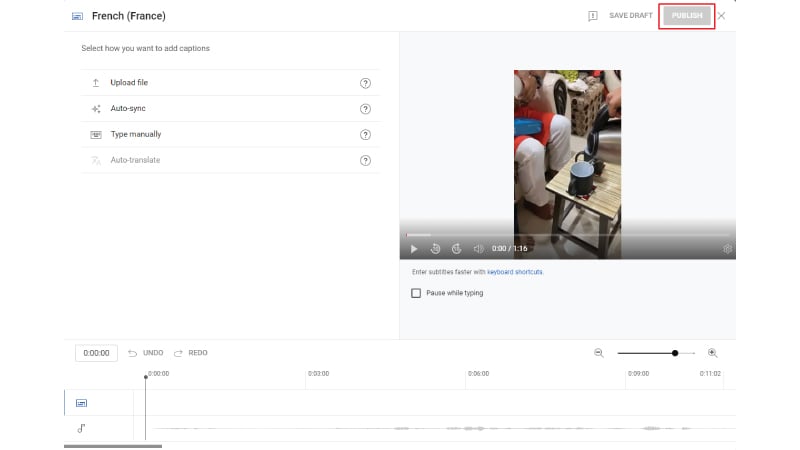Open the video player settings gear
800x450 pixels.
pyautogui.click(x=727, y=248)
